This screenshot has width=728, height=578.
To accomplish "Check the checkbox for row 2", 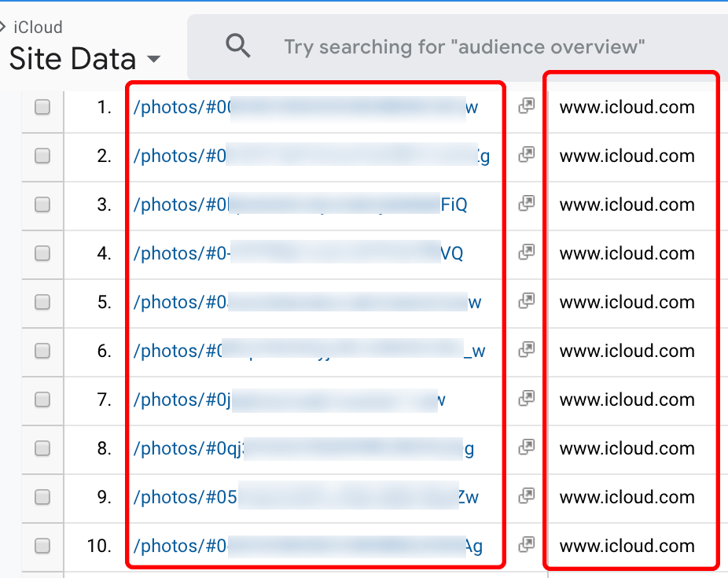I will (x=42, y=156).
